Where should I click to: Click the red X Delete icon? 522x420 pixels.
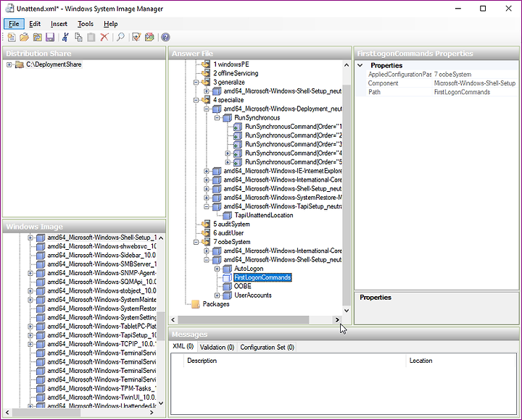coord(104,37)
